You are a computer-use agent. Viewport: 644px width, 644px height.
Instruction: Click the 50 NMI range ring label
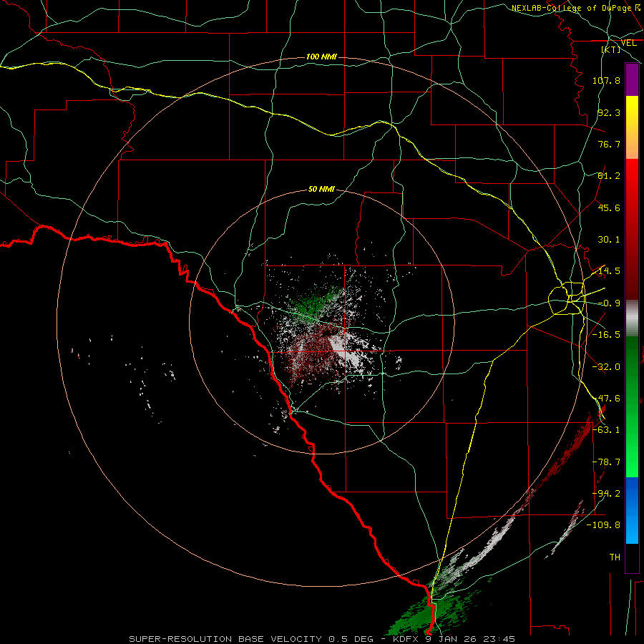point(321,189)
